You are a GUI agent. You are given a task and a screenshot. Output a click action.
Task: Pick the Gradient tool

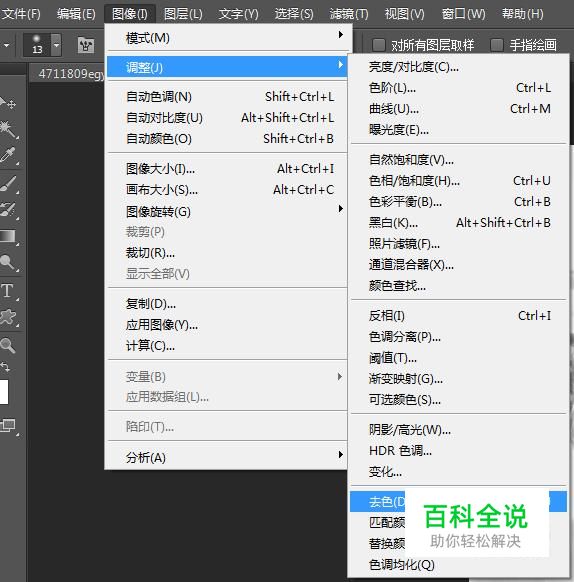tap(7, 236)
